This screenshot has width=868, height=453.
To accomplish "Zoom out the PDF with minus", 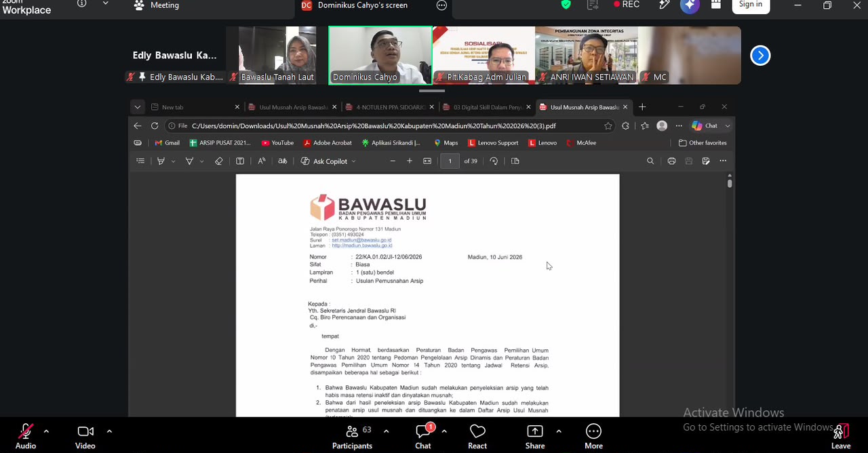I will tap(393, 161).
